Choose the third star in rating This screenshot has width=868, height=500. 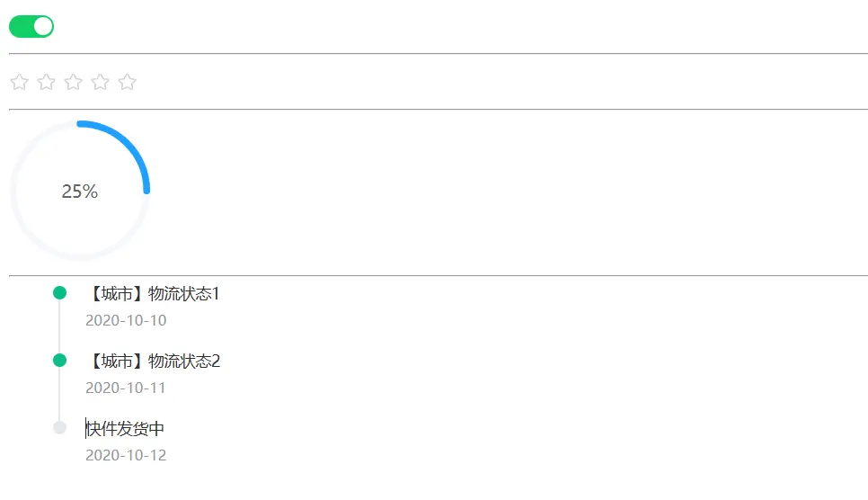click(73, 82)
